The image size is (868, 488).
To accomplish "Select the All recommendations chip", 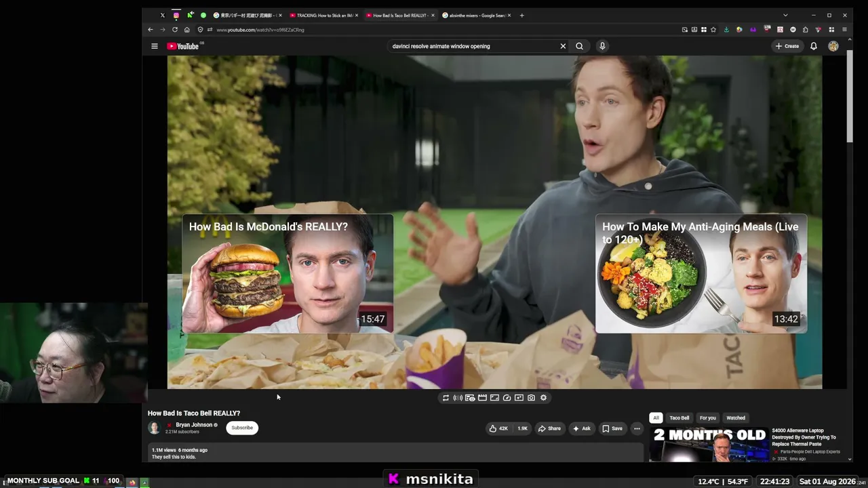I will point(656,418).
